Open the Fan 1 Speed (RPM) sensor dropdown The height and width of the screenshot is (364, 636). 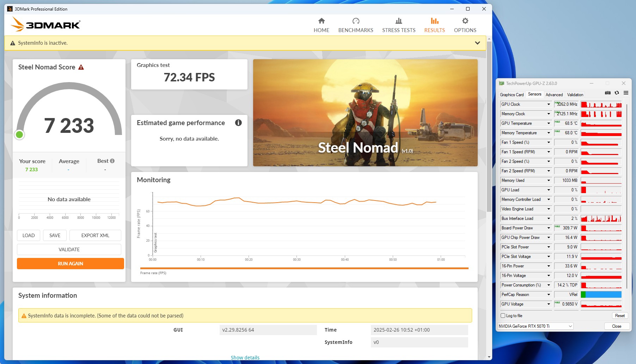(x=549, y=152)
